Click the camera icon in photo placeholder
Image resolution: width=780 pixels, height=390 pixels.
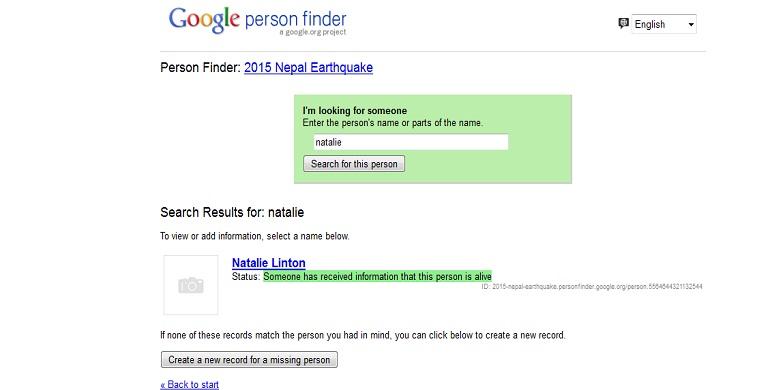191,286
